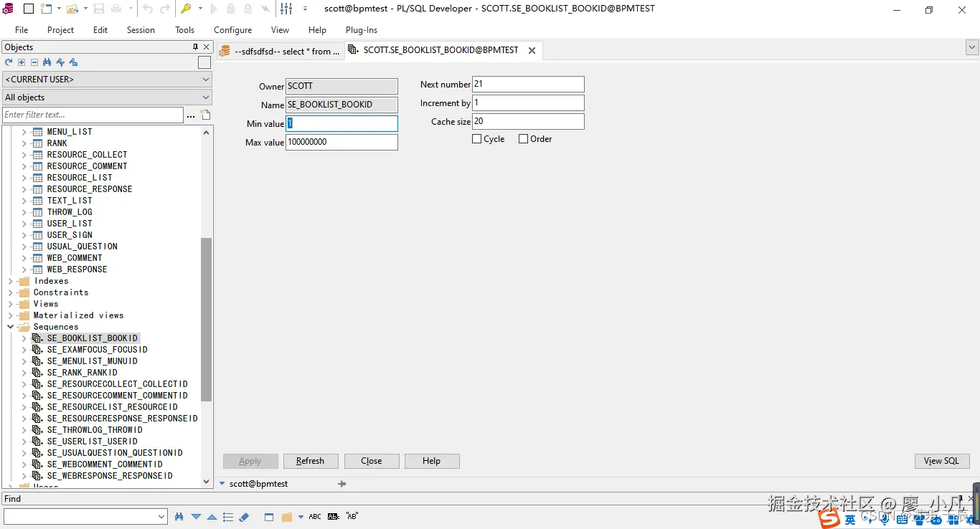Open the Session menu

141,30
